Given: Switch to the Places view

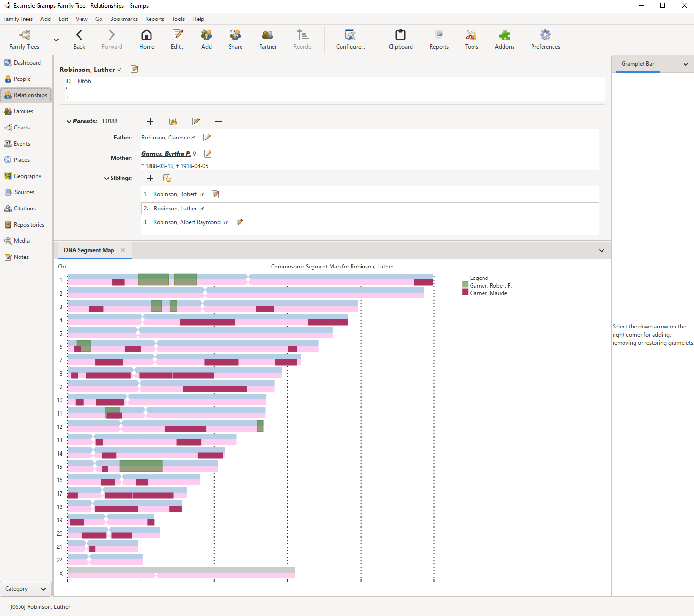Looking at the screenshot, I should pyautogui.click(x=26, y=160).
